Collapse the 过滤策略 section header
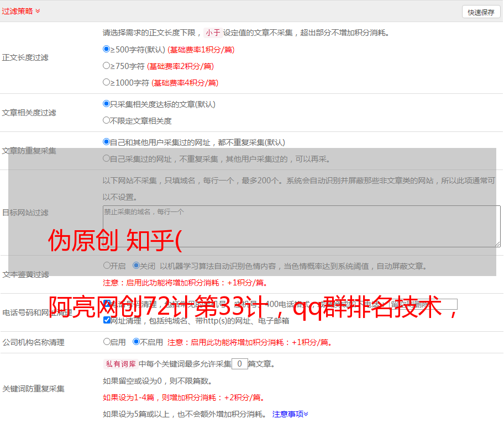504x424 pixels. coord(21,11)
